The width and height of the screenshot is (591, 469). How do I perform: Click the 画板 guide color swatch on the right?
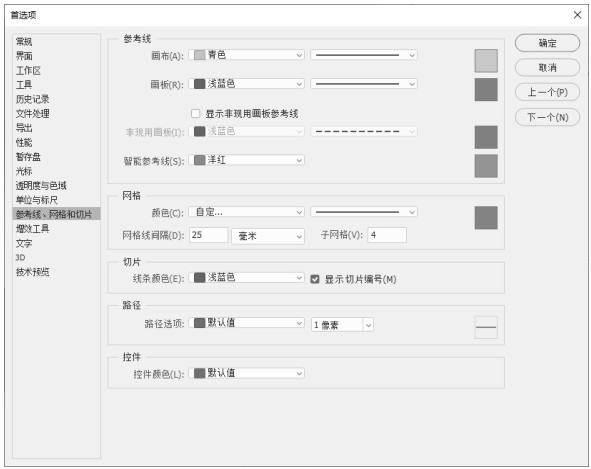[486, 89]
